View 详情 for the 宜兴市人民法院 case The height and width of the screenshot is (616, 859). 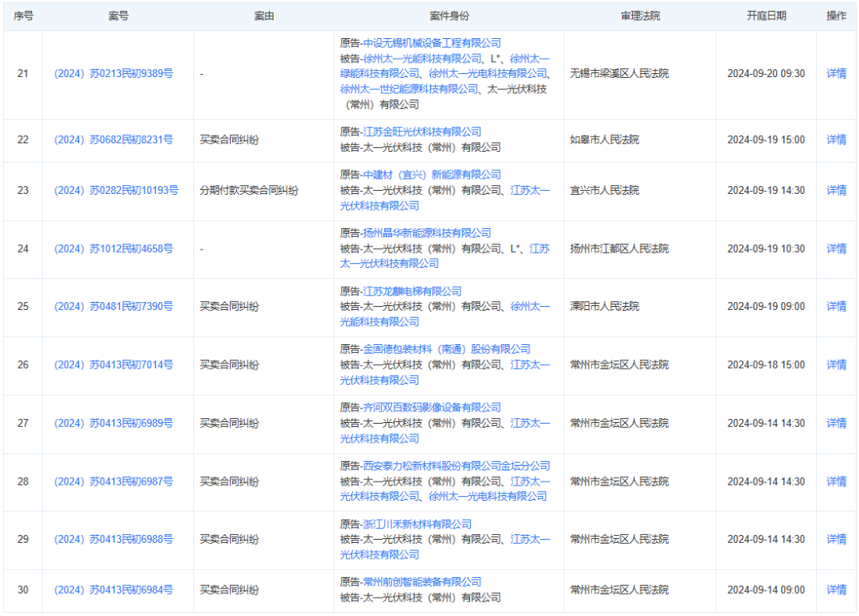coord(836,191)
